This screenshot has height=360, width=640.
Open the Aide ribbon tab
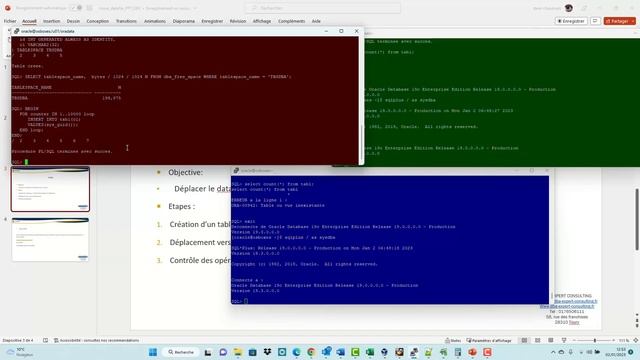pyautogui.click(x=316, y=21)
